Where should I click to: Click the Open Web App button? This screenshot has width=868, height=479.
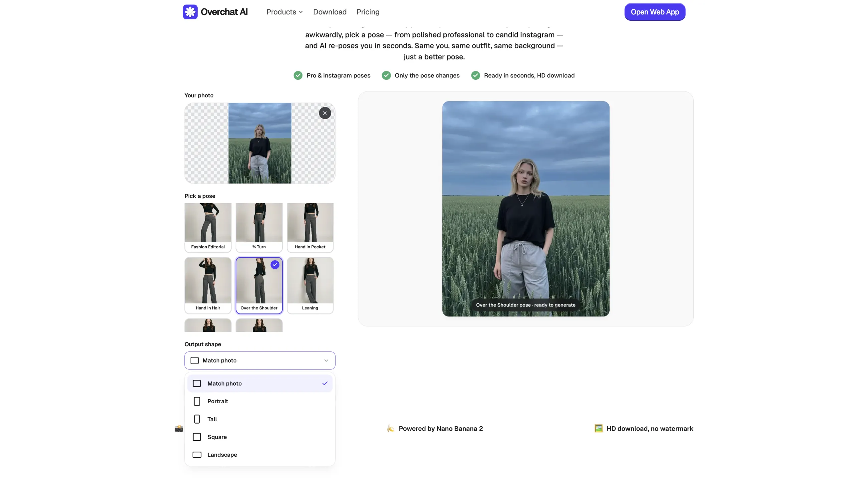coord(654,12)
